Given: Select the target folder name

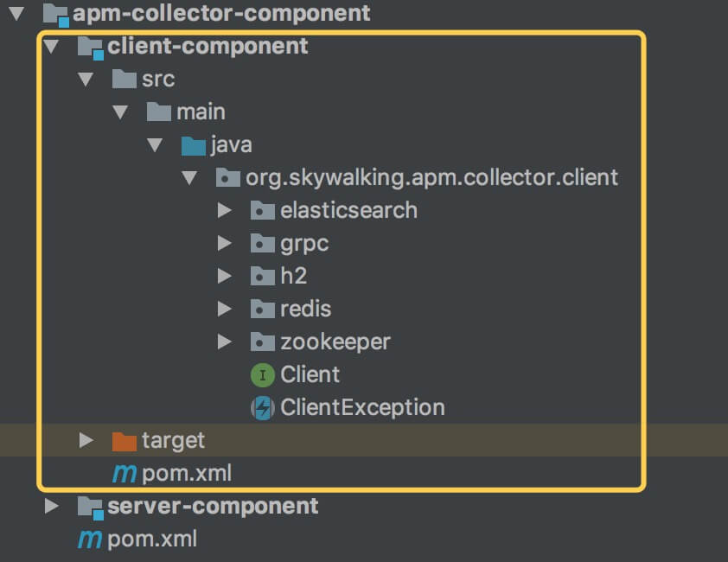Looking at the screenshot, I should [173, 441].
